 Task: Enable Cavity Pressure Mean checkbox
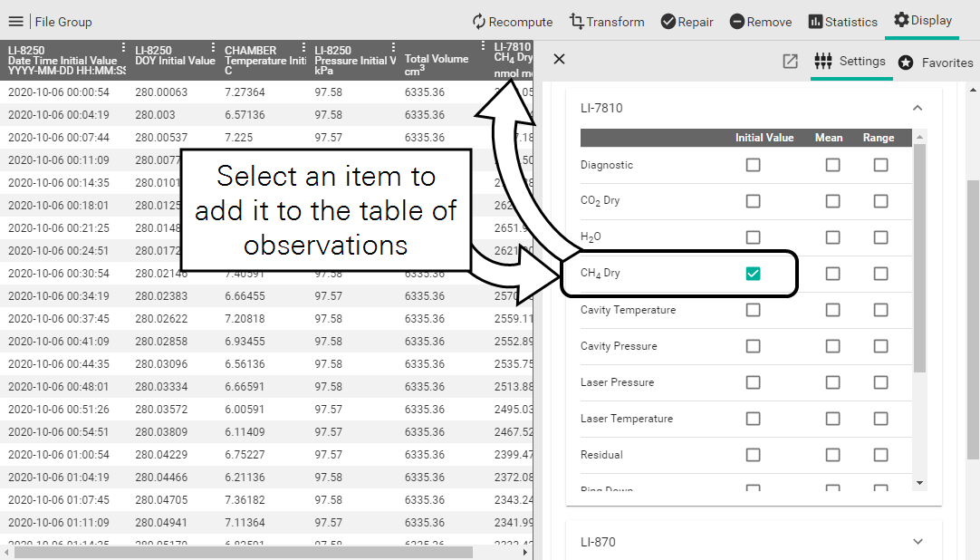click(x=832, y=346)
